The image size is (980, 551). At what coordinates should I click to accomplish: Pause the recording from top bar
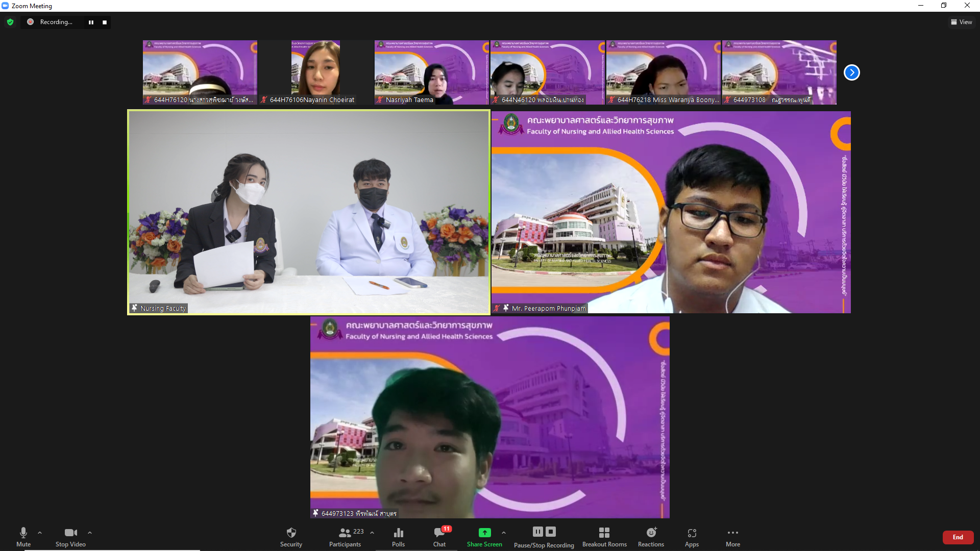coord(91,22)
